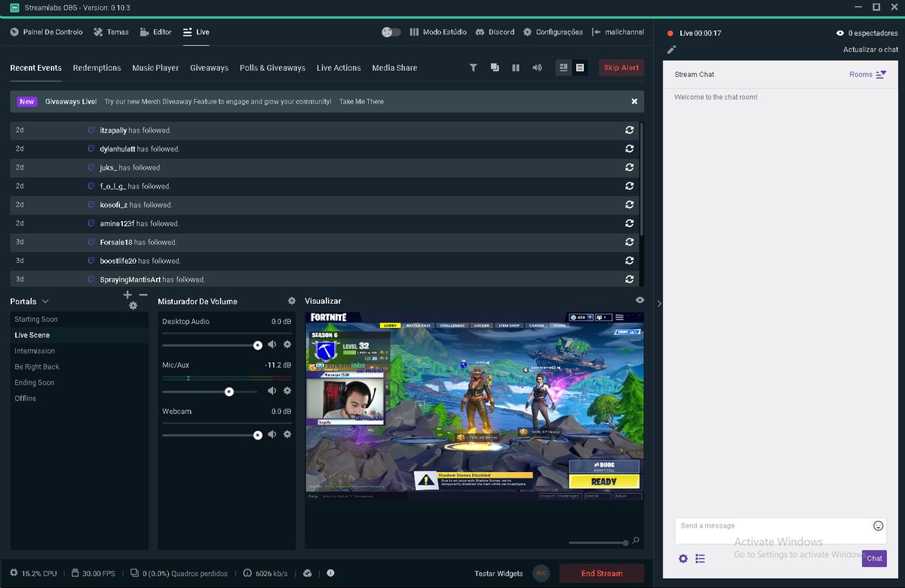Open the chat viewer list icon
This screenshot has height=588, width=905.
click(700, 559)
